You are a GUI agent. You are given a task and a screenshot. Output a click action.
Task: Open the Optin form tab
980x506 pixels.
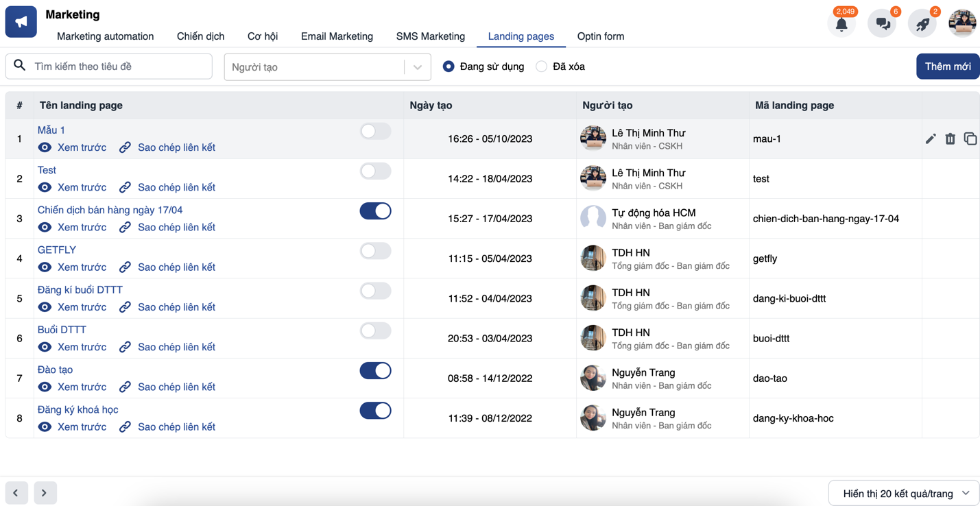pos(600,36)
